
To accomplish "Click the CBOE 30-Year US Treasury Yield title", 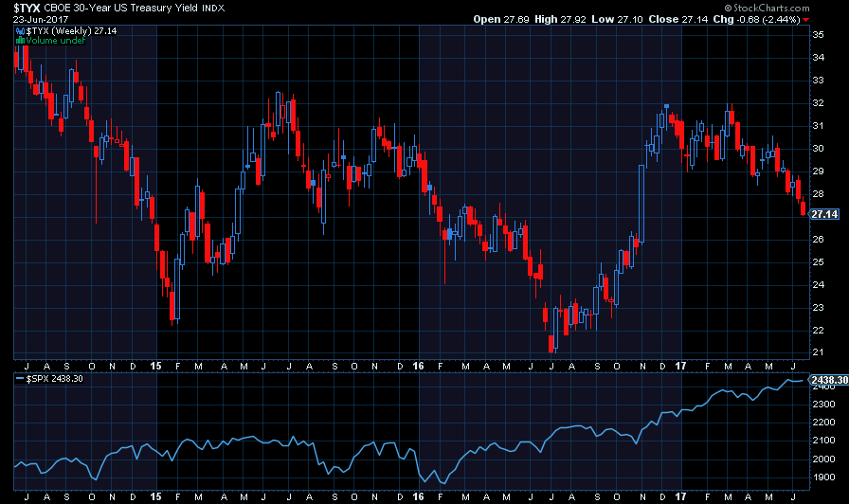I will pos(120,8).
